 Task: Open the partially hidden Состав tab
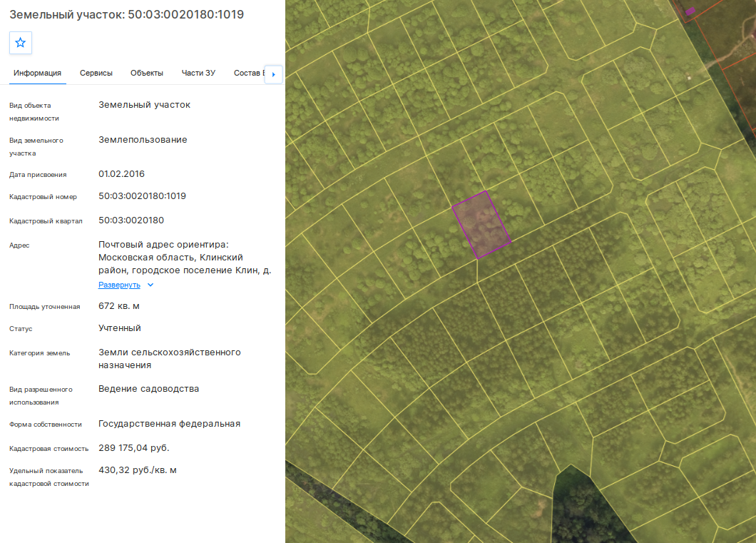[x=248, y=73]
